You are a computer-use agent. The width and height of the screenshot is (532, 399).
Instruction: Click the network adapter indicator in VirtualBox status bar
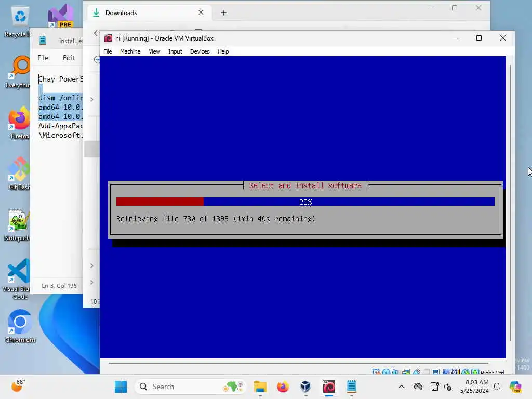(x=406, y=372)
